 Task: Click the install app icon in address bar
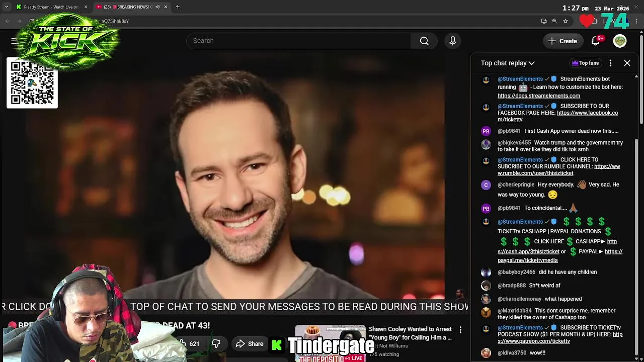click(x=544, y=21)
